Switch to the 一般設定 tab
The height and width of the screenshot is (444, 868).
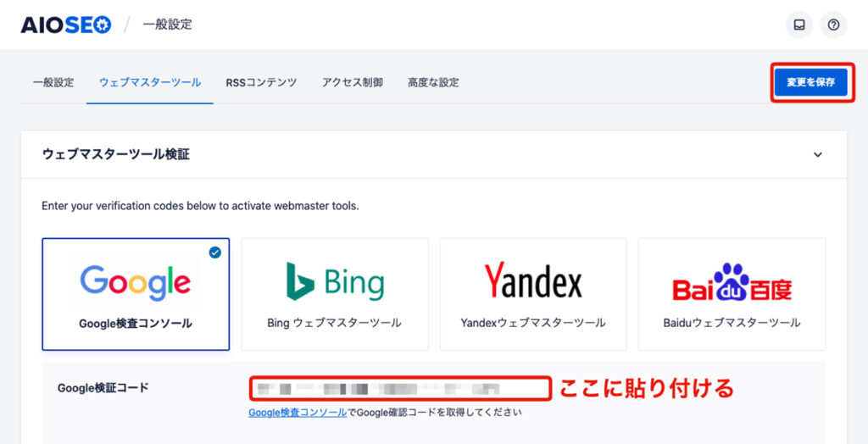(53, 83)
